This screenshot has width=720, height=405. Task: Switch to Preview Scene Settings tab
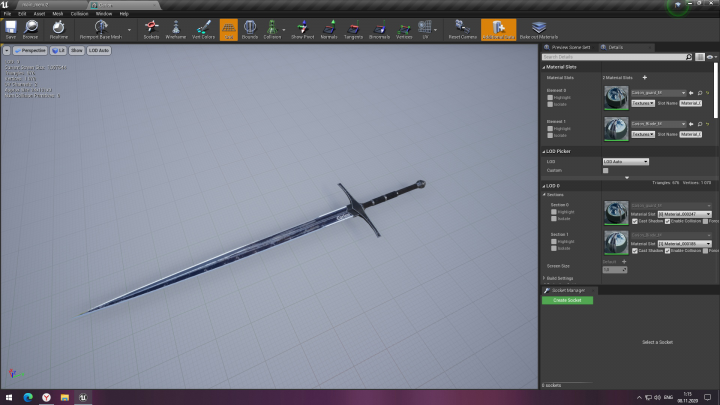[568, 47]
